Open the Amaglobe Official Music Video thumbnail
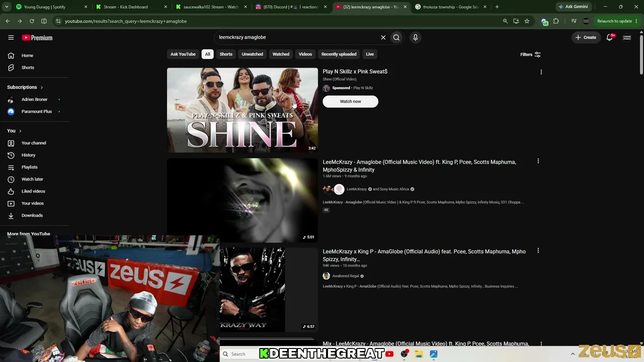Screen dimensions: 644x362 point(243,200)
